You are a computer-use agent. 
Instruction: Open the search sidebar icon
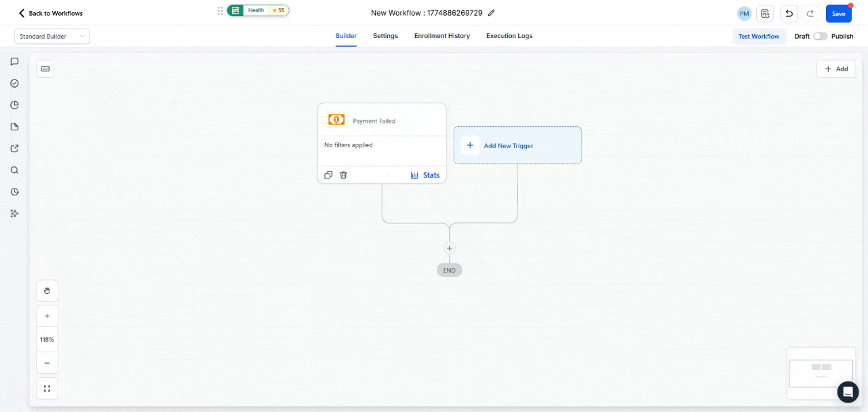[x=14, y=170]
